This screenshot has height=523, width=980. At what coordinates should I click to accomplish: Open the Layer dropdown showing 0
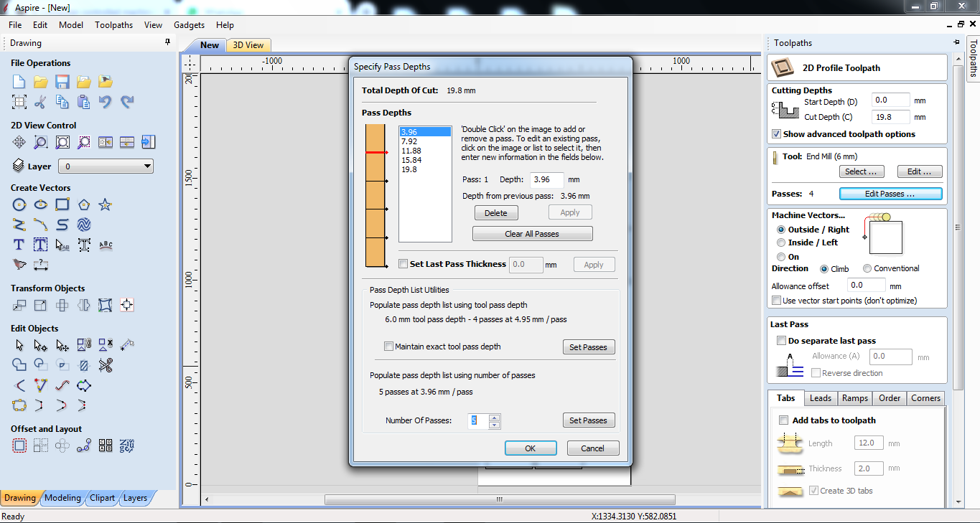tap(106, 166)
